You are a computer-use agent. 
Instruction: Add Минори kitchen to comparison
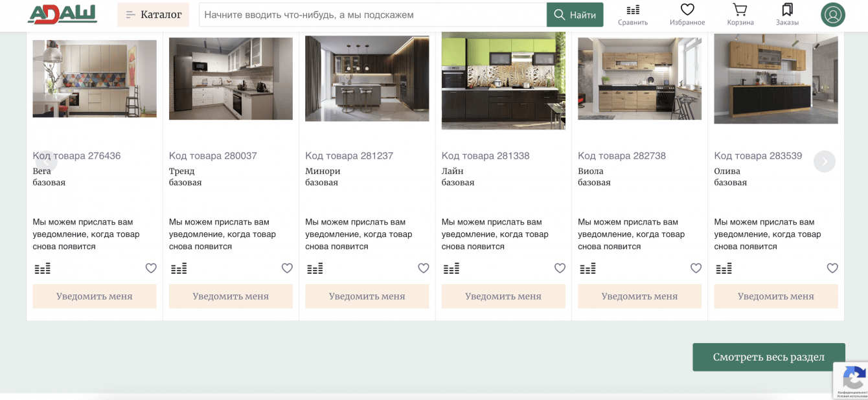pyautogui.click(x=315, y=268)
